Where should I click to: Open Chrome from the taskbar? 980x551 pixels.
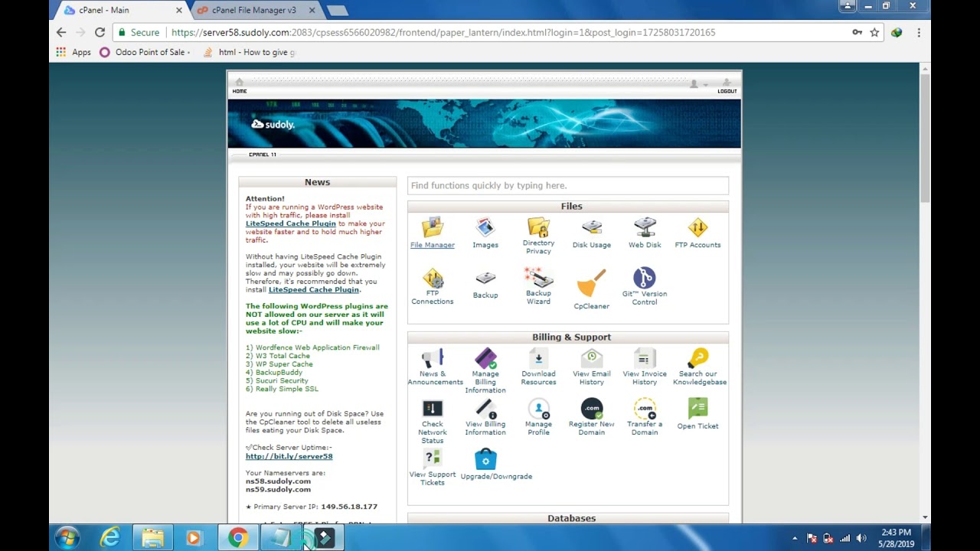tap(238, 538)
